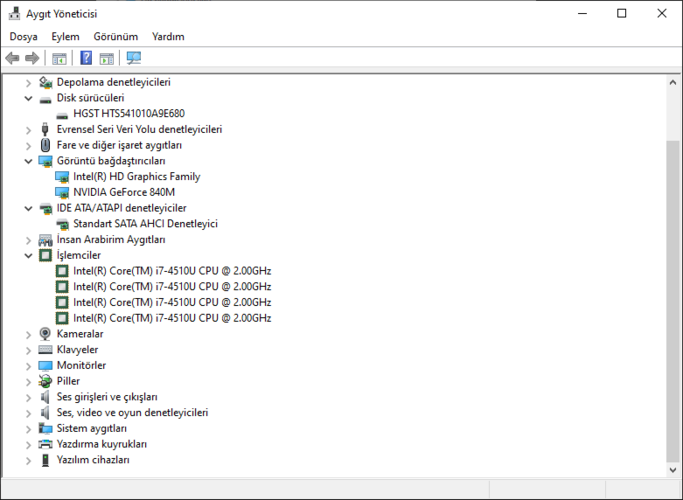Image resolution: width=683 pixels, height=500 pixels.
Task: Collapse the Disk sürücüleri node
Action: click(x=28, y=98)
